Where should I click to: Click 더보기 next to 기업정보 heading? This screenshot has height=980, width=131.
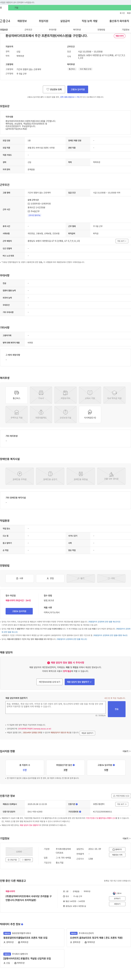(x=126, y=838)
